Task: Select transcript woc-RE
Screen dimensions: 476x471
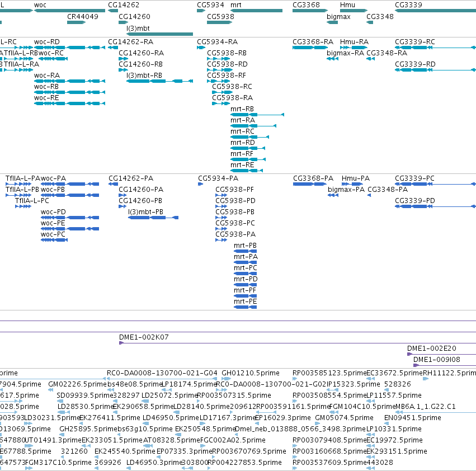Action: (46, 98)
